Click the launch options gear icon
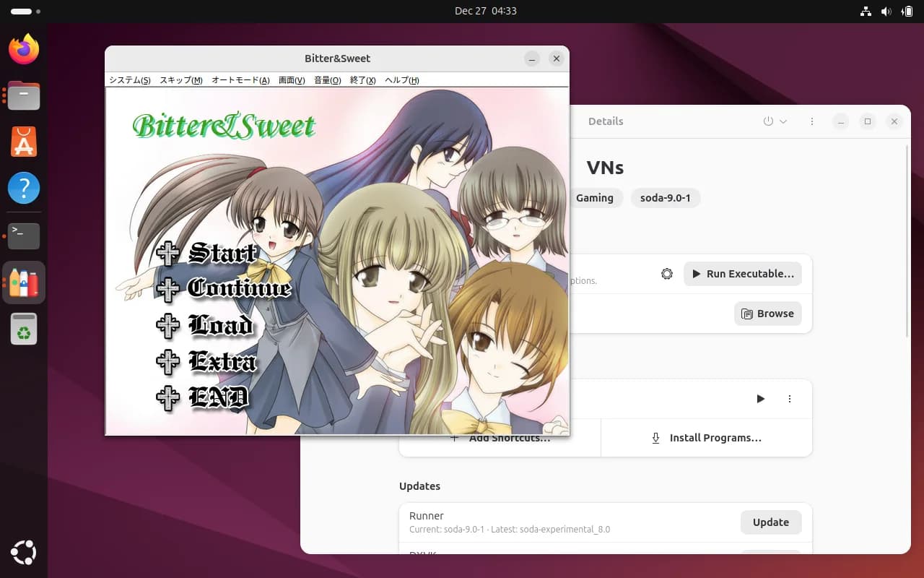This screenshot has width=924, height=578. pyautogui.click(x=667, y=274)
